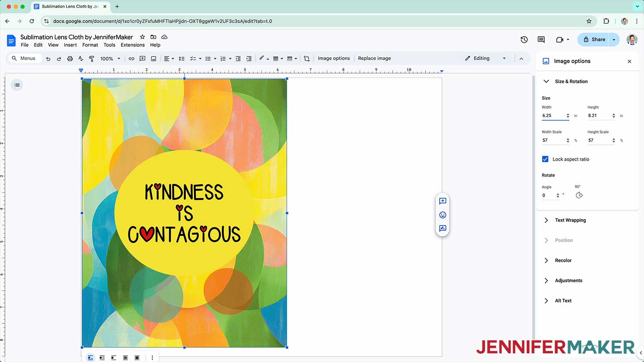Open the border dash style options
This screenshot has height=362, width=644.
click(292, 59)
